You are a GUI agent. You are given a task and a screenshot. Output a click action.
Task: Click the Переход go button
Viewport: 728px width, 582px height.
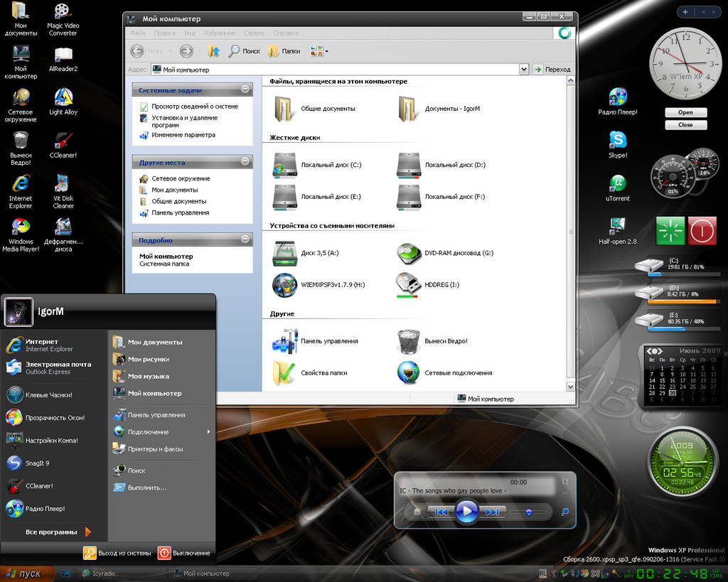coord(552,70)
